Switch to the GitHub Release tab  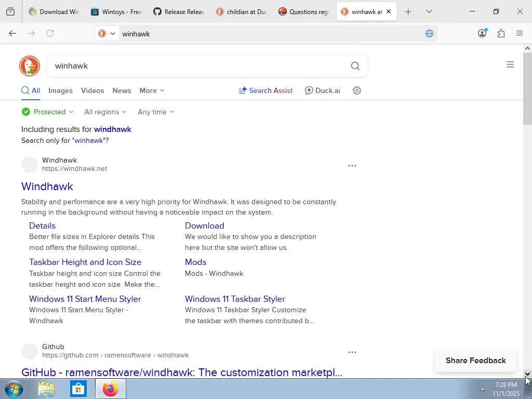point(179,12)
